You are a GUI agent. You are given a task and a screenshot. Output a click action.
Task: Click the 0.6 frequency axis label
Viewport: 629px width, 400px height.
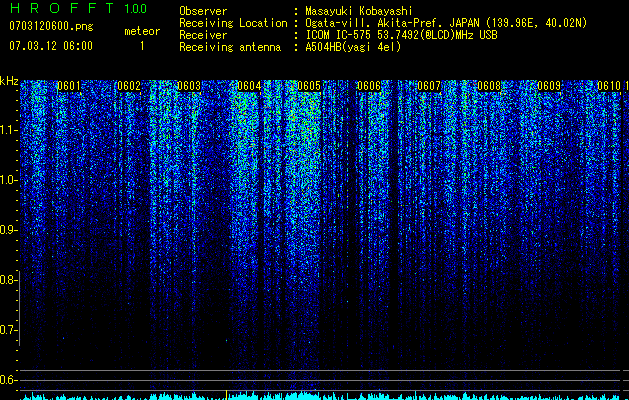click(x=8, y=380)
